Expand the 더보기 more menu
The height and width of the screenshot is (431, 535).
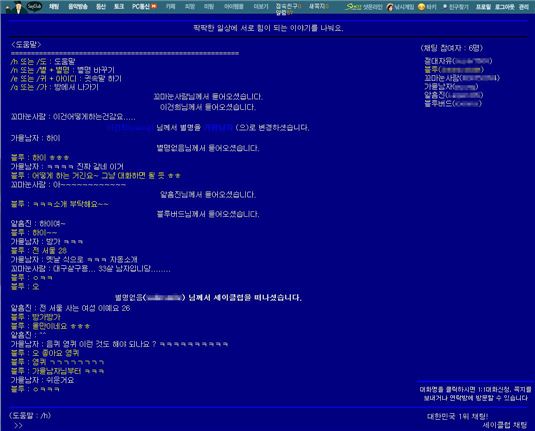261,6
